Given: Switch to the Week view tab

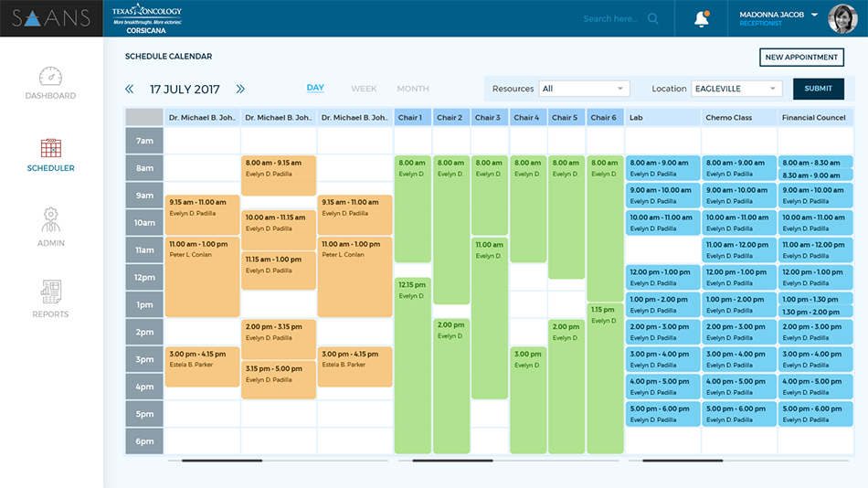Looking at the screenshot, I should [x=364, y=89].
